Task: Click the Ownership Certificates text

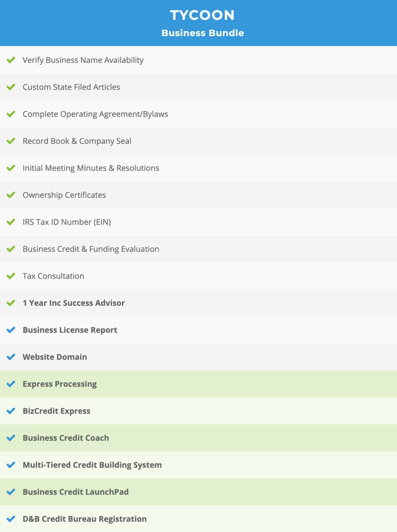Action: pyautogui.click(x=64, y=195)
